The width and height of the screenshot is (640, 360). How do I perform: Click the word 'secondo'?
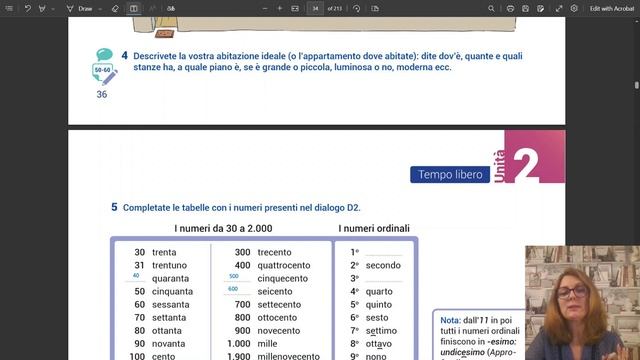click(x=383, y=265)
